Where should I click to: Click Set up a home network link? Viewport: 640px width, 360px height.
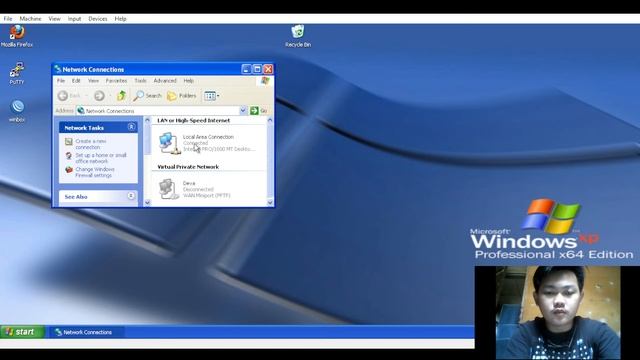tap(101, 158)
